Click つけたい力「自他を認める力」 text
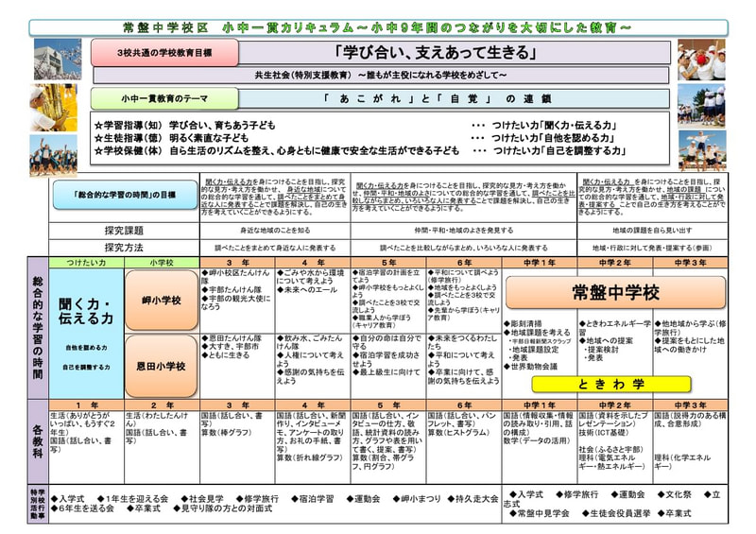This screenshot has height=534, width=756. point(553,138)
